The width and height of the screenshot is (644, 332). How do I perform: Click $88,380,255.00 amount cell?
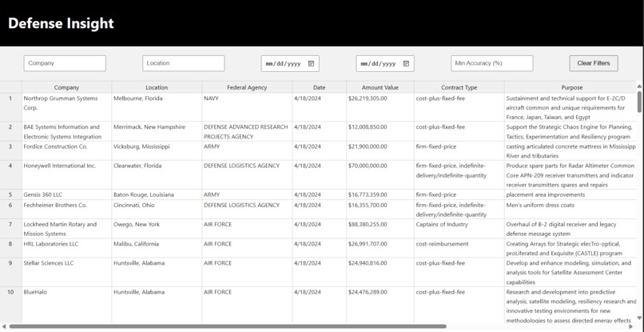380,229
